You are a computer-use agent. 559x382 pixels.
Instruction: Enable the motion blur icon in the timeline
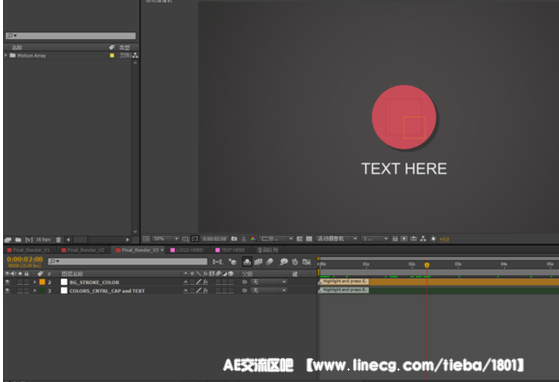pos(270,262)
